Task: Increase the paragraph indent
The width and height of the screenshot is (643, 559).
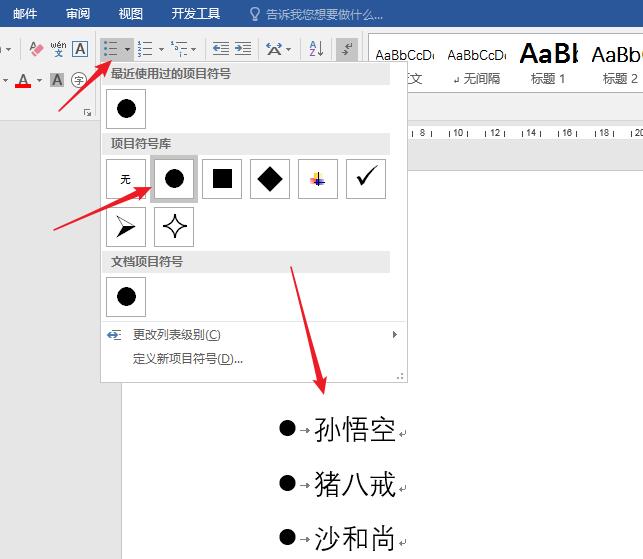Action: 243,48
